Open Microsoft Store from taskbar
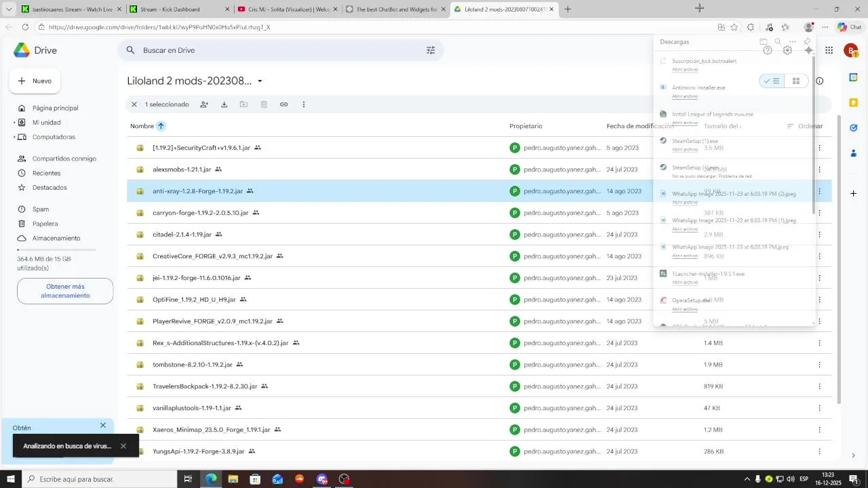The width and height of the screenshot is (868, 488). (x=255, y=479)
